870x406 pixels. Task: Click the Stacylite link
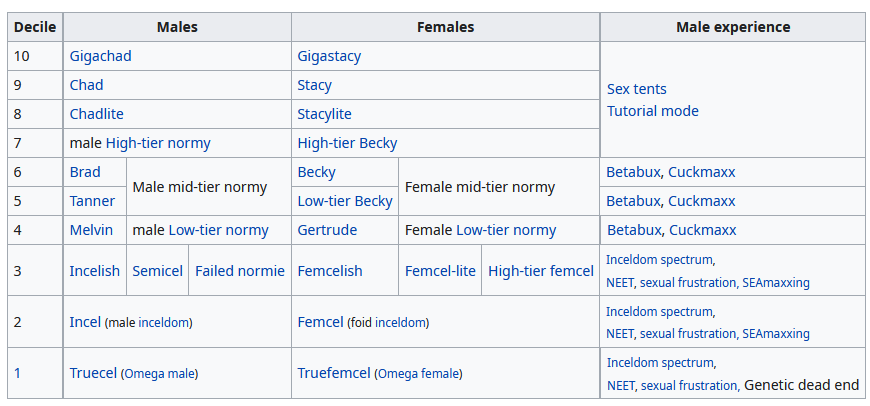[325, 114]
